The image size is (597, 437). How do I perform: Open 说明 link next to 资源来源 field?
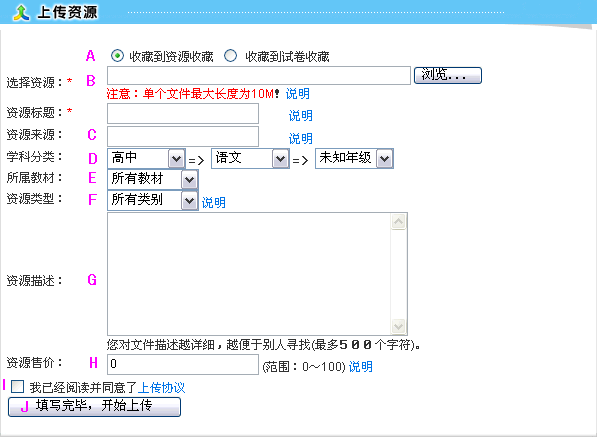coord(300,139)
